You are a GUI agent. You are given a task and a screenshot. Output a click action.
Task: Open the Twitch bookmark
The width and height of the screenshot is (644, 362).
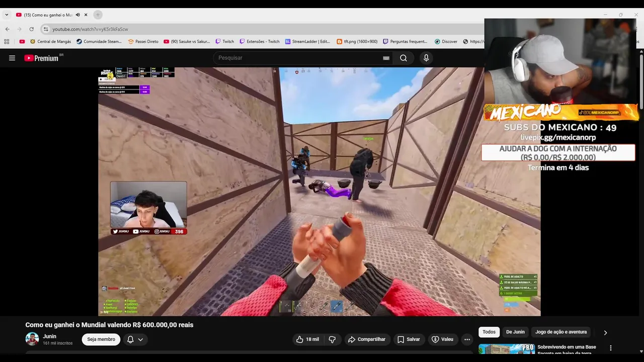pyautogui.click(x=224, y=42)
